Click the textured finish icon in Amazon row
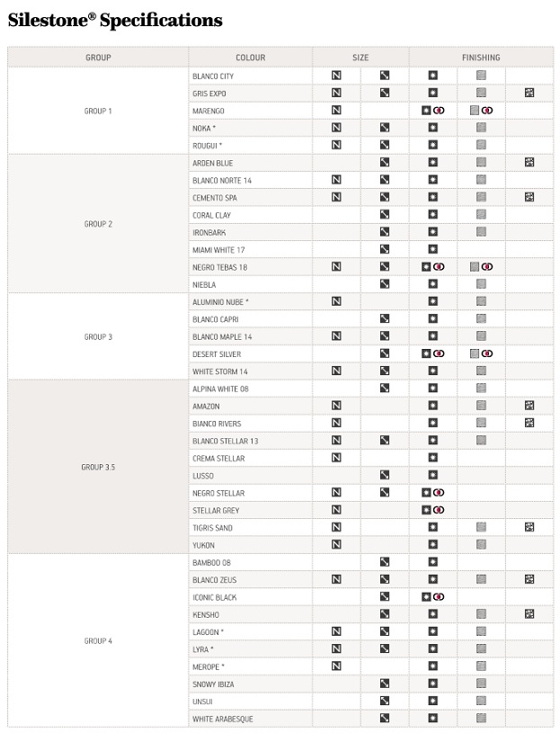The height and width of the screenshot is (733, 560). pos(529,407)
